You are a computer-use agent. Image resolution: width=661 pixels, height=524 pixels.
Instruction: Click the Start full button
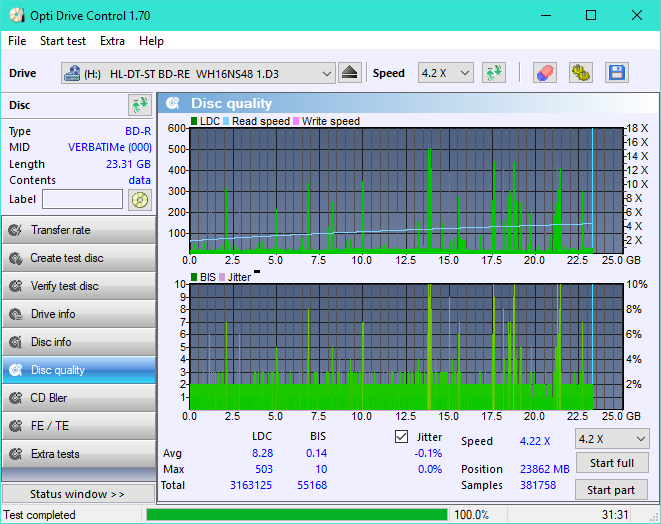click(612, 463)
